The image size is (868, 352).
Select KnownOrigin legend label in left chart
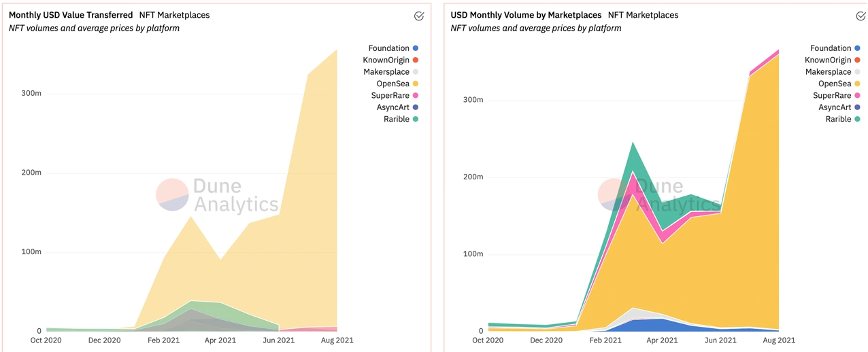(386, 60)
